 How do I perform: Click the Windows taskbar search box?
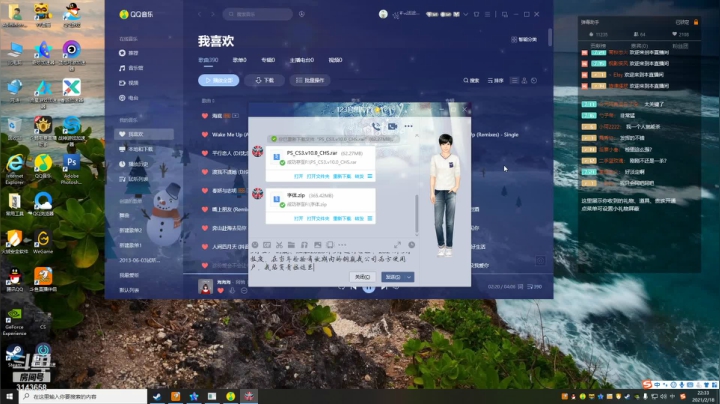tap(83, 396)
